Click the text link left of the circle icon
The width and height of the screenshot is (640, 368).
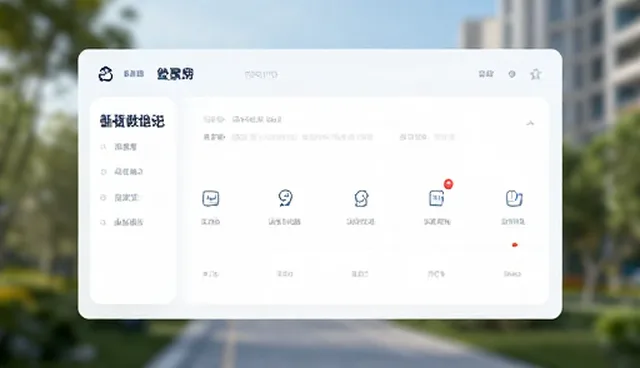tap(486, 74)
